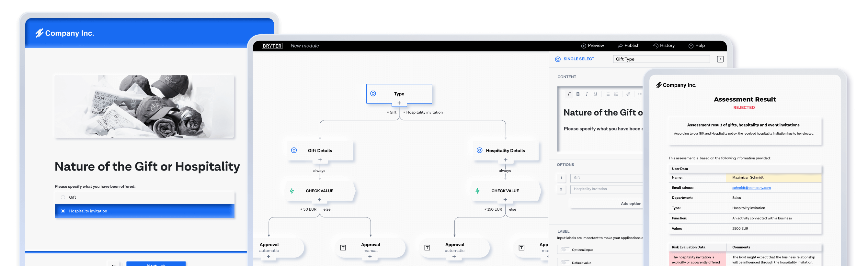Click hospitality invitation underlined link
This screenshot has width=868, height=266.
(771, 134)
